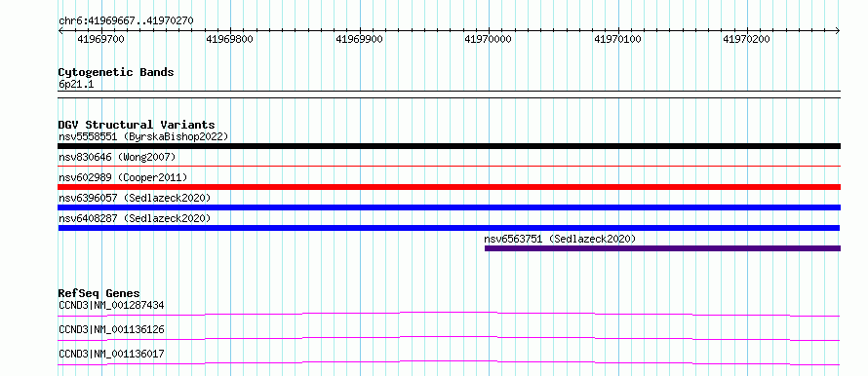Click the chr6:41969667..41970270 region label
This screenshot has height=376, width=868.
click(x=126, y=21)
